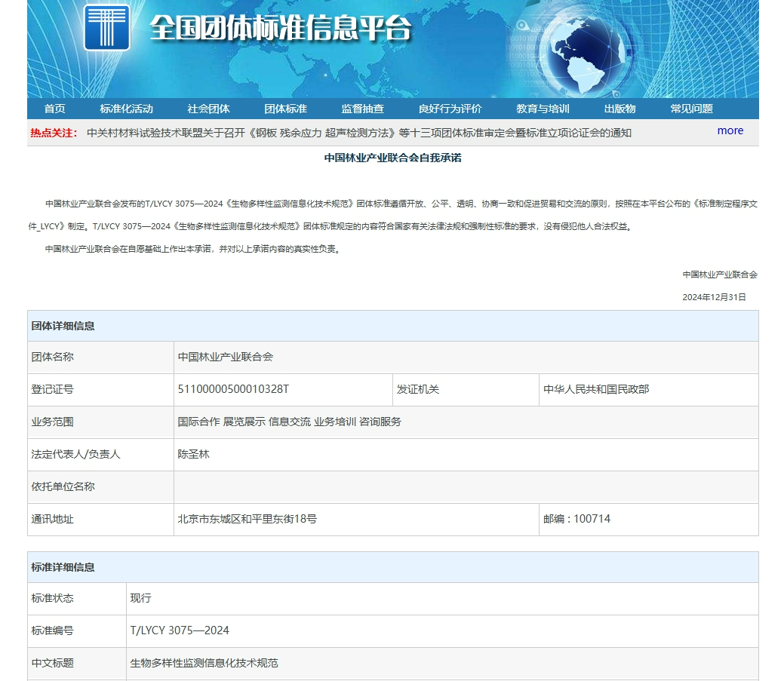Click the platform logo icon in banner

click(x=107, y=27)
